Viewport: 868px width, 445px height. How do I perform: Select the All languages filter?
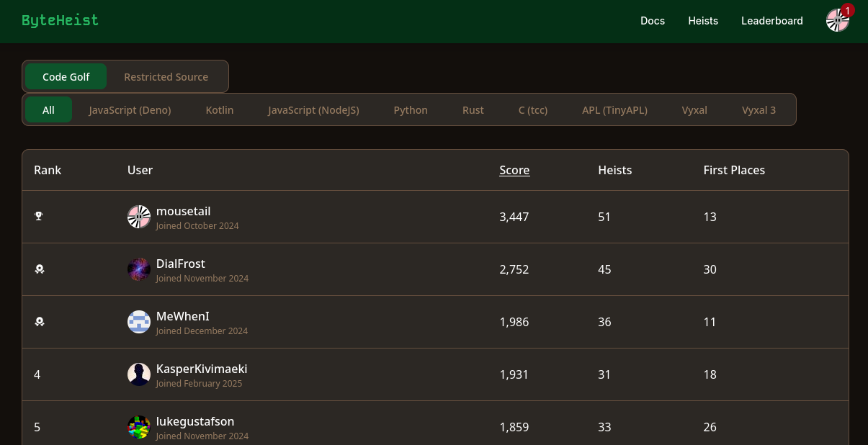48,110
